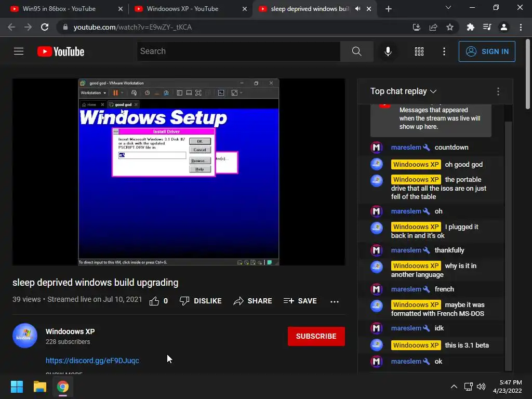The width and height of the screenshot is (532, 399).
Task: Select the sleep deprived windows build tab
Action: (310, 9)
